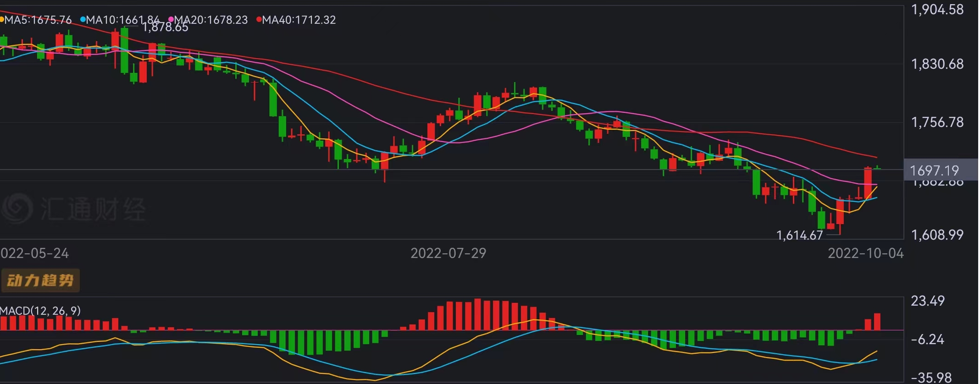Select the 2022-10-04 date label
This screenshot has height=384, width=980.
point(865,253)
